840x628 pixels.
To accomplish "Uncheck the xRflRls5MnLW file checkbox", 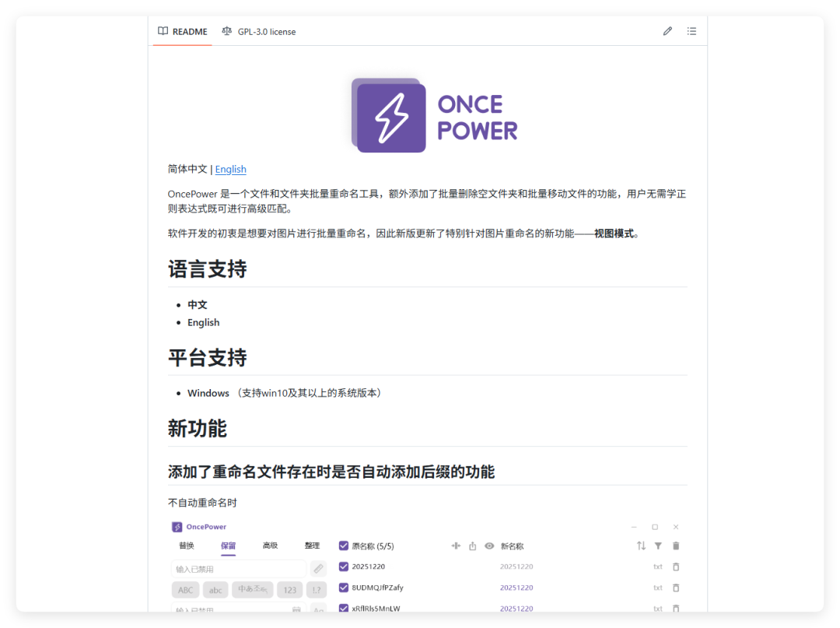I will coord(344,609).
